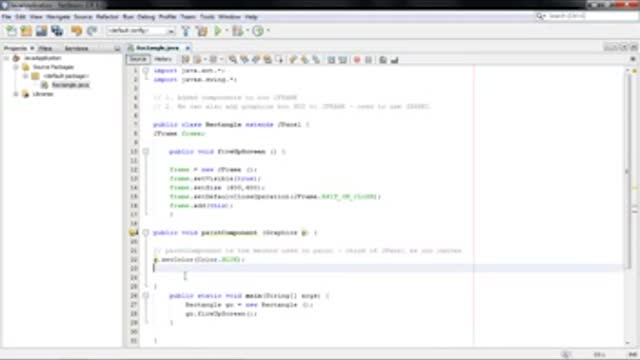Click the Comment lines icon
The image size is (640, 360).
point(383,60)
